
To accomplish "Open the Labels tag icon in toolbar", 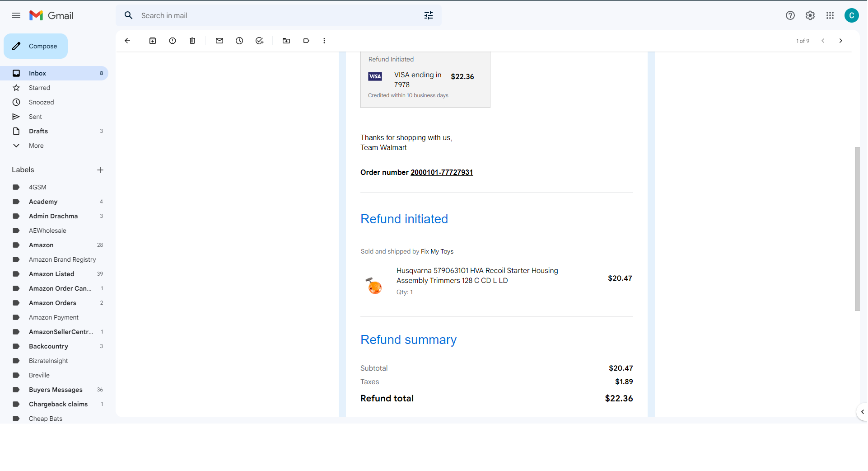I will coord(306,41).
